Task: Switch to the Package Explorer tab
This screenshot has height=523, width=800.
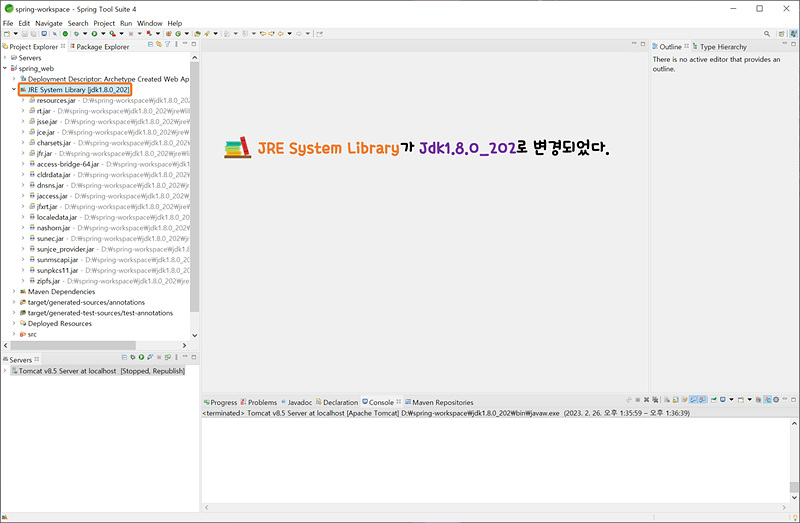Action: click(x=99, y=46)
